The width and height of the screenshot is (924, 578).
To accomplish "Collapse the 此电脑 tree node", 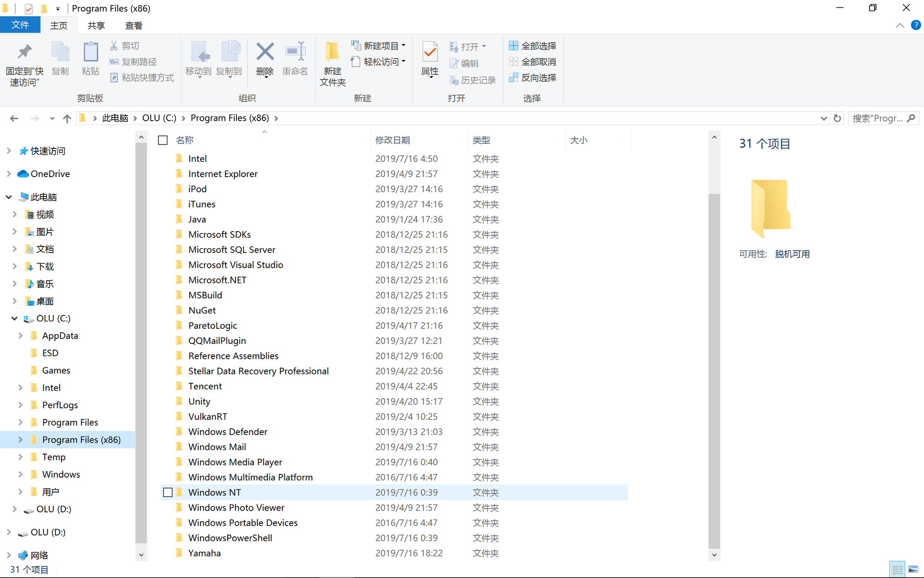I will [x=9, y=197].
